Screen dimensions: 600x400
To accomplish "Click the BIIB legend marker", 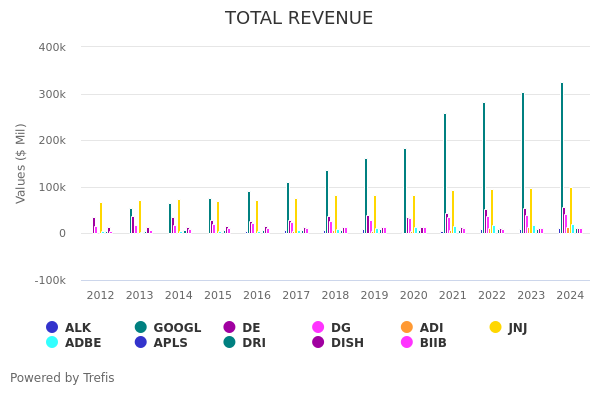I will [407, 343].
